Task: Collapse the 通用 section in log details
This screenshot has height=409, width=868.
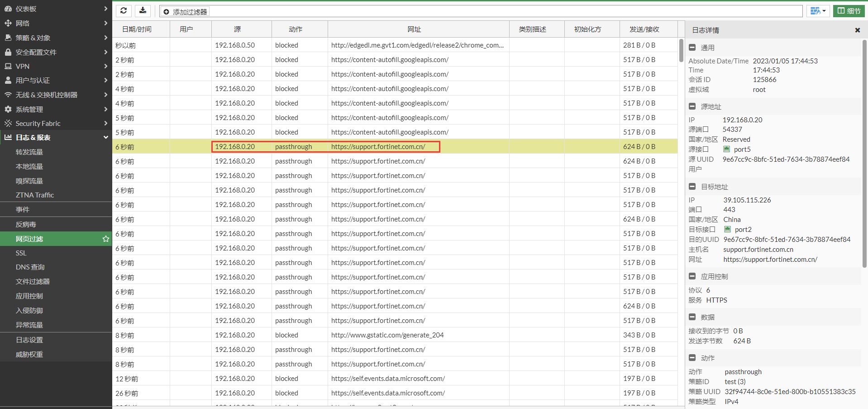Action: coord(692,48)
